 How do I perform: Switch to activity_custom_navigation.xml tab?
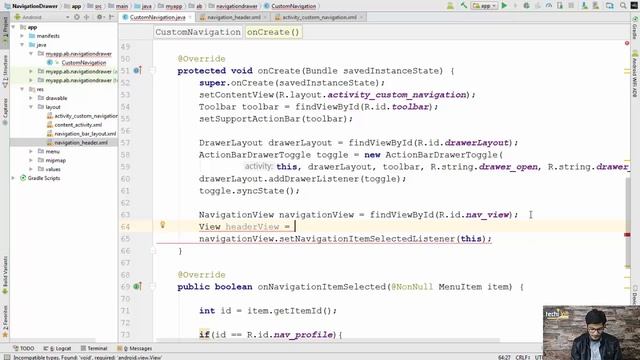click(319, 17)
